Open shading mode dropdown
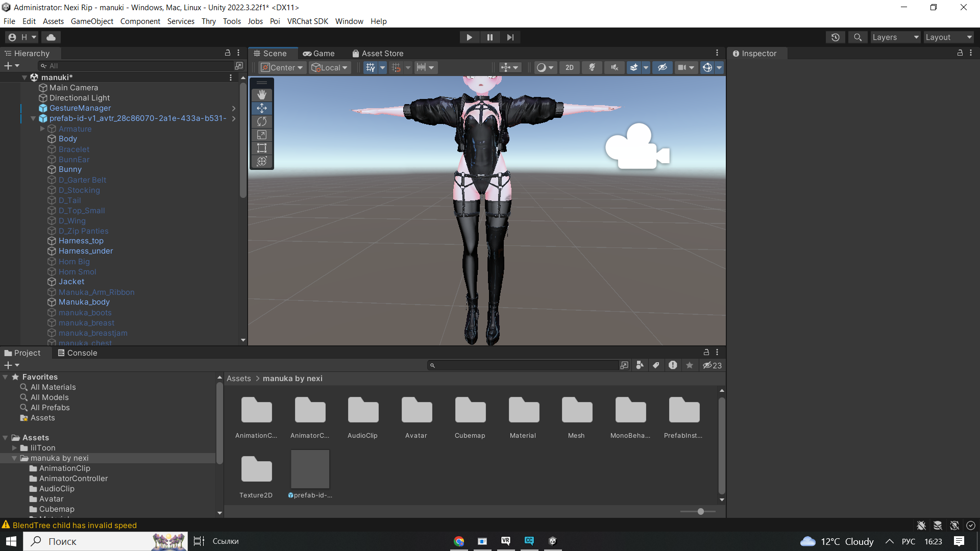This screenshot has width=980, height=551. tap(545, 67)
